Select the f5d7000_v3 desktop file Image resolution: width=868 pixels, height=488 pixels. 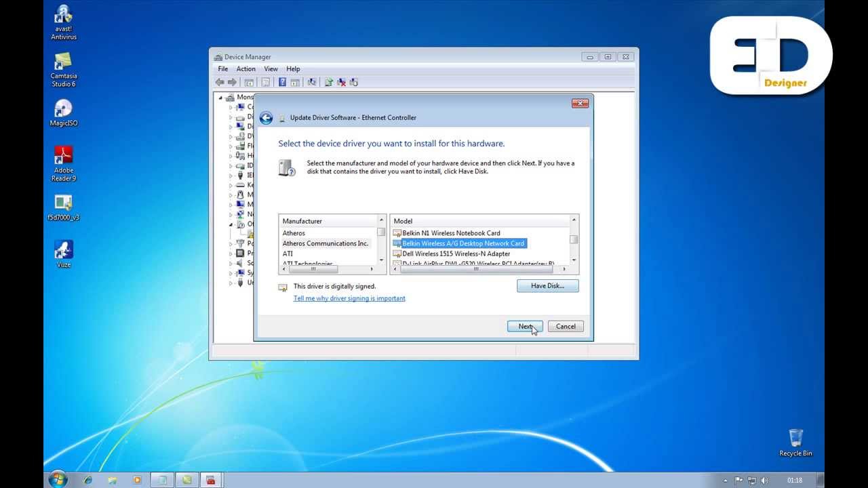coord(63,207)
